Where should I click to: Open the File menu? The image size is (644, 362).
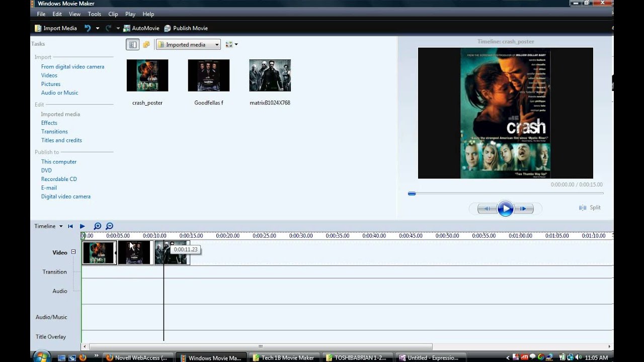click(41, 14)
